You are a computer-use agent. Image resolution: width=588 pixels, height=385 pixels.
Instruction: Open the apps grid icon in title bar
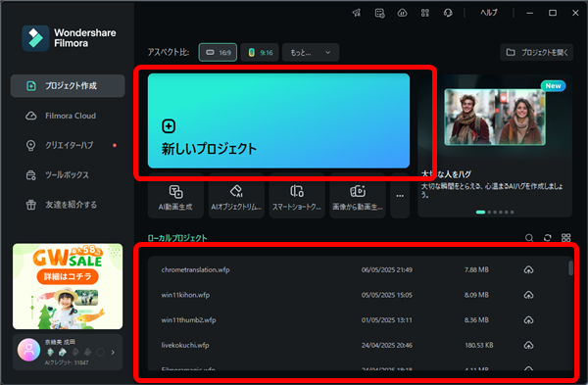[x=425, y=13]
